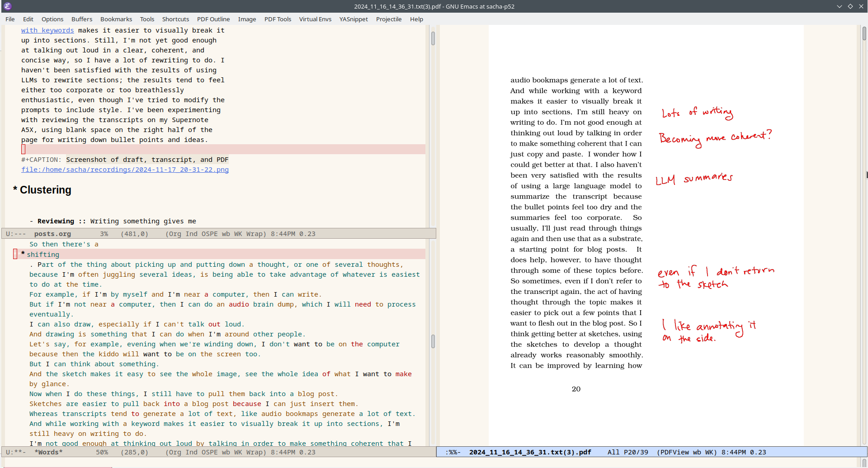Open the YASnippet menu
The height and width of the screenshot is (468, 868).
(354, 19)
